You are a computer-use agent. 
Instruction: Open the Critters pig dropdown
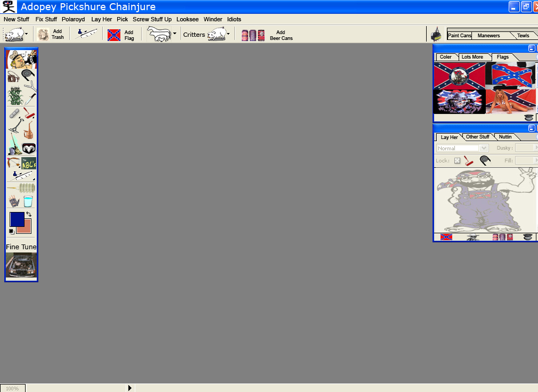point(228,34)
